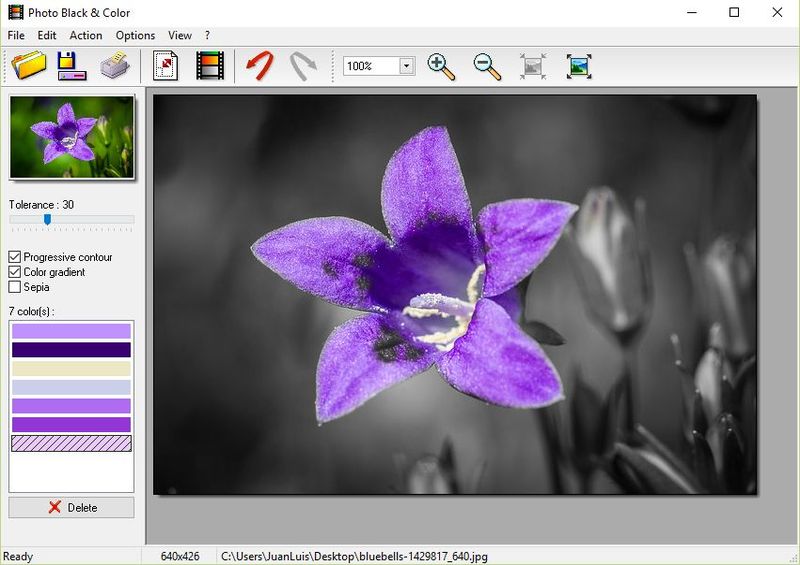Image resolution: width=800 pixels, height=565 pixels.
Task: Click the Tolerance slider handle
Action: (x=47, y=219)
